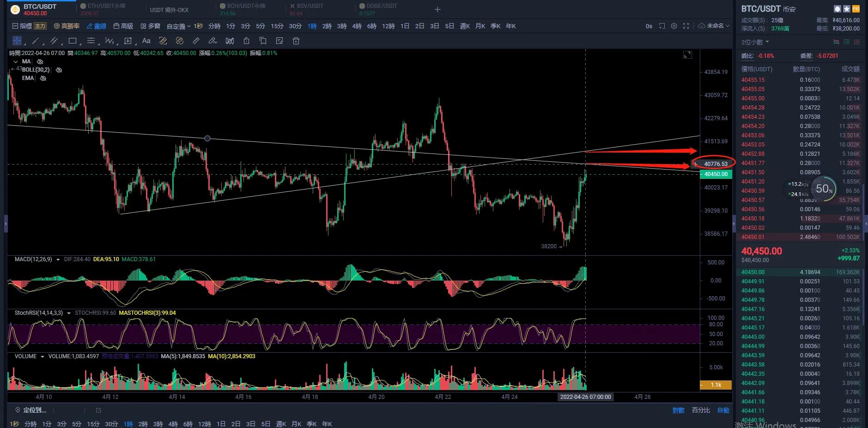Open the 未命名 cloud layout dropdown
This screenshot has height=428, width=868.
[x=714, y=26]
